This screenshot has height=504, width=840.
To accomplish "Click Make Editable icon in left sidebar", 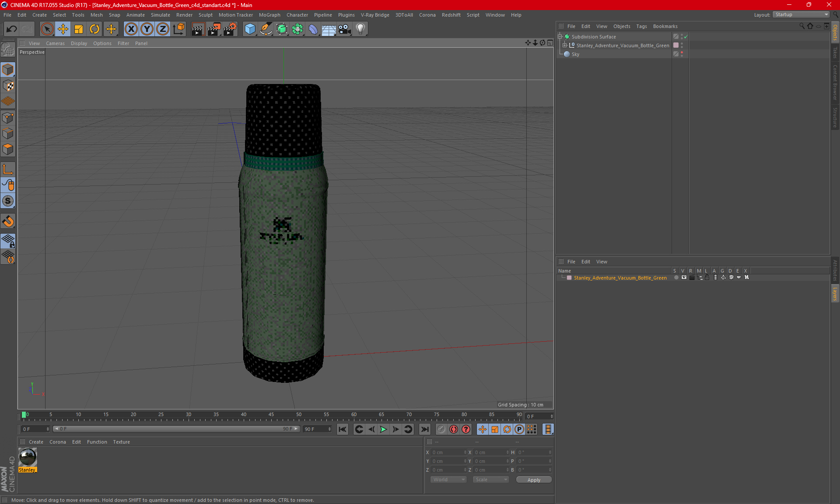I will click(8, 49).
